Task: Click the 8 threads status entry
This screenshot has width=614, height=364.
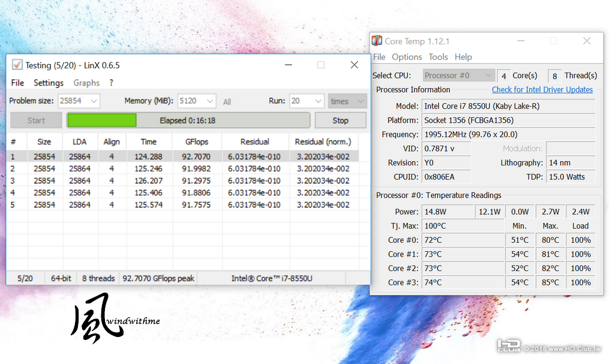Action: click(98, 278)
